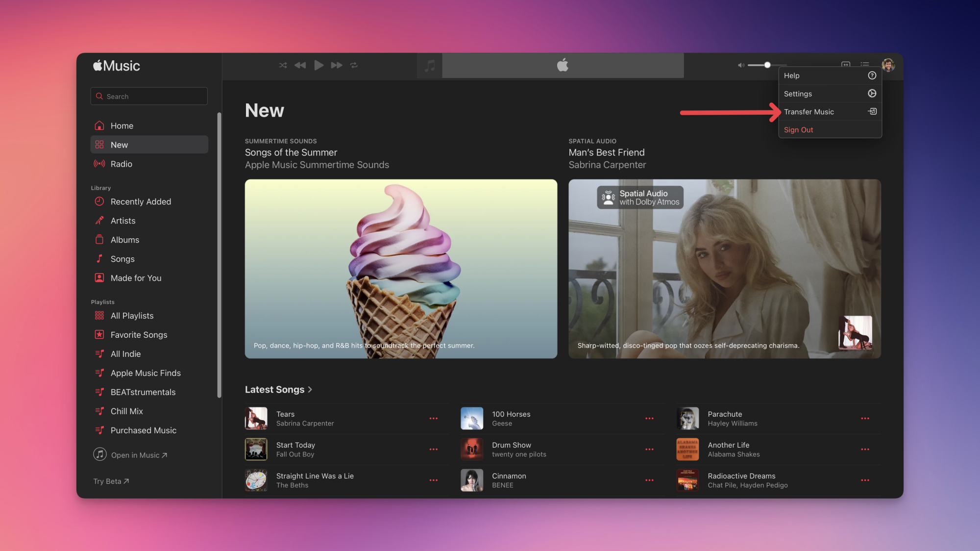Open the BEATstrumentals playlist

point(149,392)
